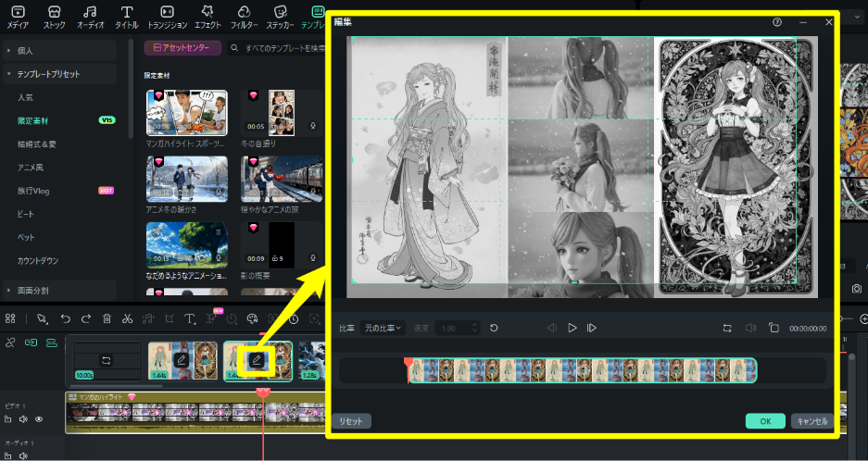The height and width of the screenshot is (461, 868).
Task: Click the red playhead marker in edit dialog strip
Action: coord(409,363)
